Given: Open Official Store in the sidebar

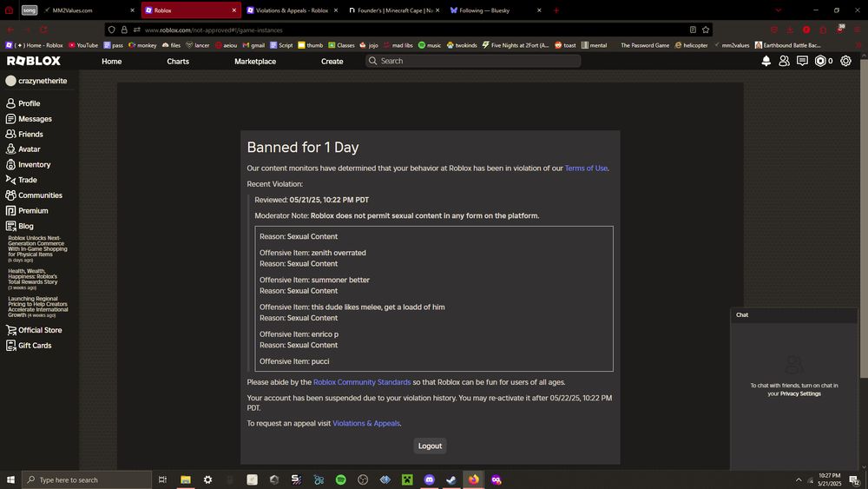Looking at the screenshot, I should point(34,330).
